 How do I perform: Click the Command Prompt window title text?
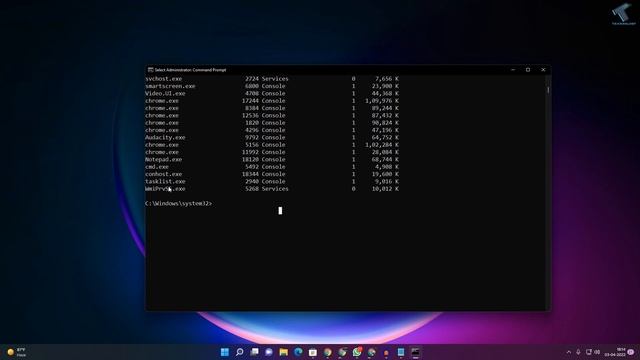click(190, 70)
